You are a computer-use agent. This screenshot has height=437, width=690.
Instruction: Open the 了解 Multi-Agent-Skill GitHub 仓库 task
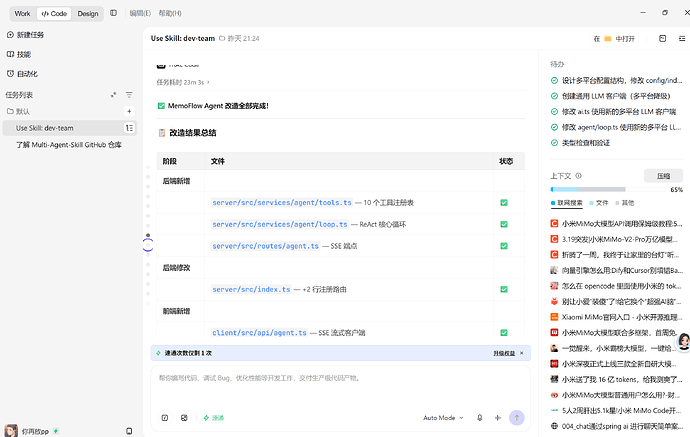(x=69, y=144)
